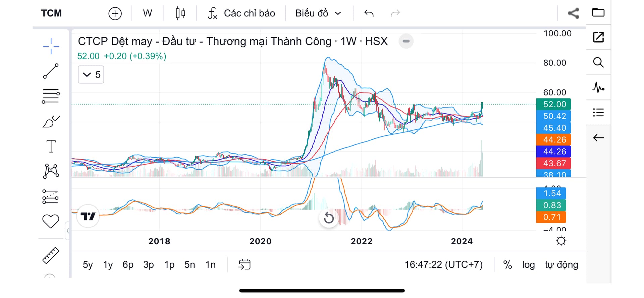Redo the chart action
Viewport: 644px width, 298px height.
395,13
